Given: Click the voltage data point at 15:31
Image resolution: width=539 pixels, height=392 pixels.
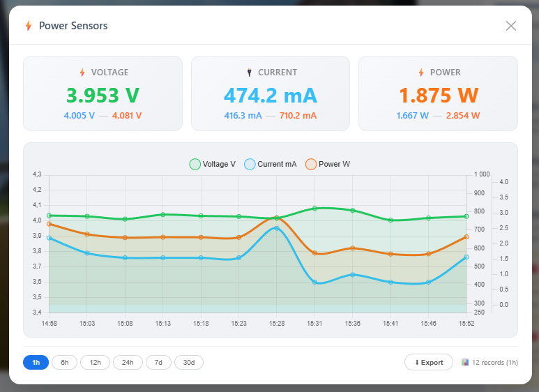Looking at the screenshot, I should tap(314, 209).
